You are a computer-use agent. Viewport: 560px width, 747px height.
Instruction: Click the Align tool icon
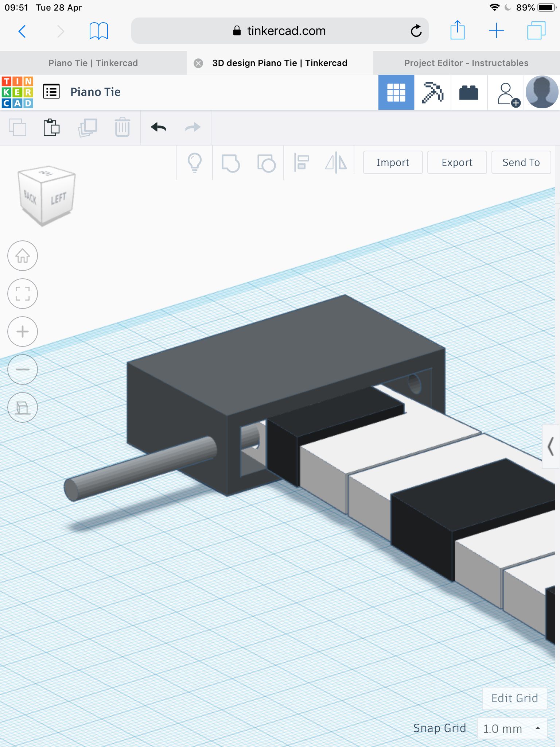(x=302, y=163)
